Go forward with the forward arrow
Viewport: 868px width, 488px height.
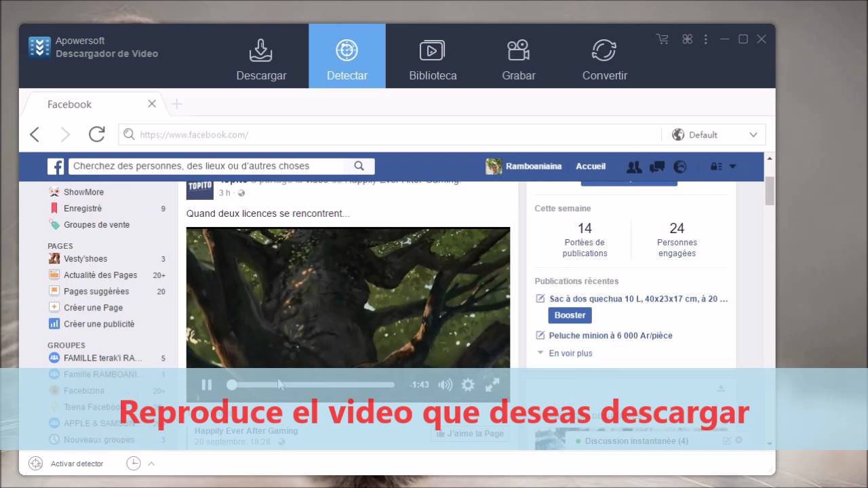[x=66, y=134]
